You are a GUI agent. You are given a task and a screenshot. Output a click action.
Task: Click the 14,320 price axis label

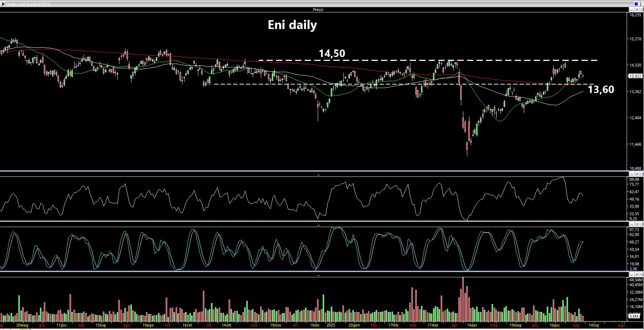[x=635, y=65]
